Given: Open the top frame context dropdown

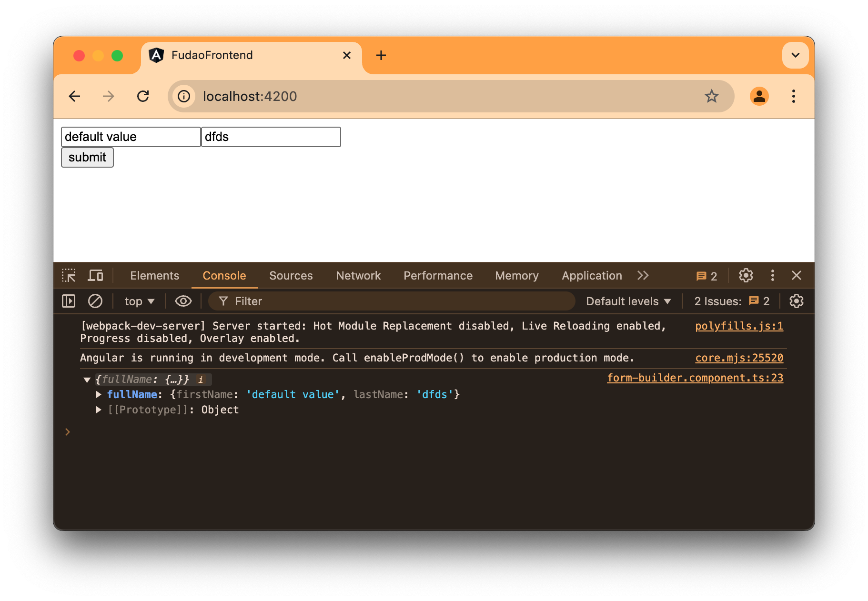Looking at the screenshot, I should (139, 301).
